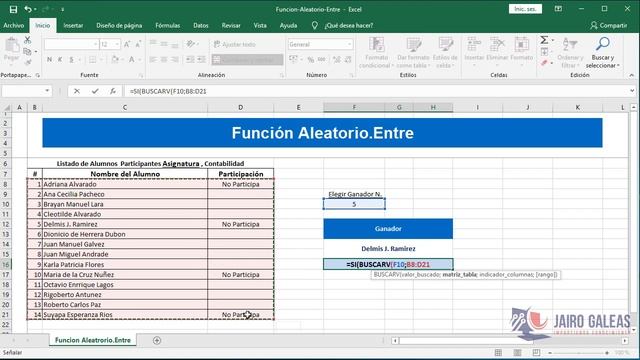Undo the last action
640x360 pixels.
28,9
